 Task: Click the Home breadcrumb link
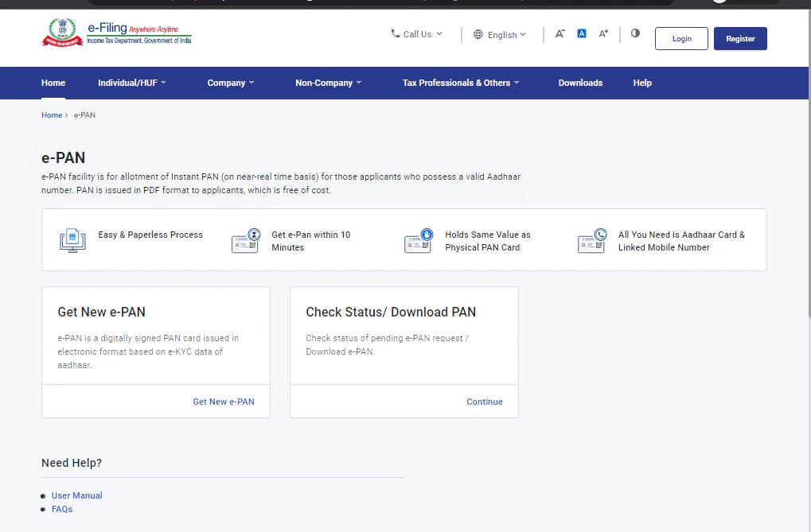(52, 115)
